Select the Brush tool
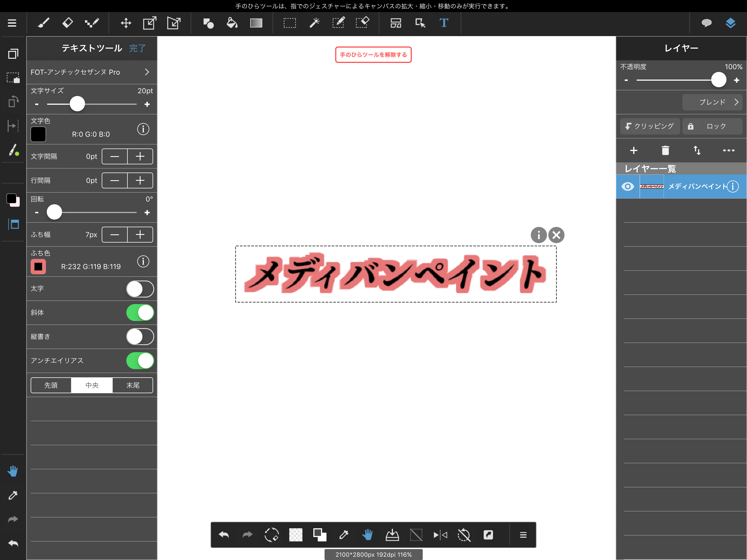The image size is (747, 560). tap(43, 23)
